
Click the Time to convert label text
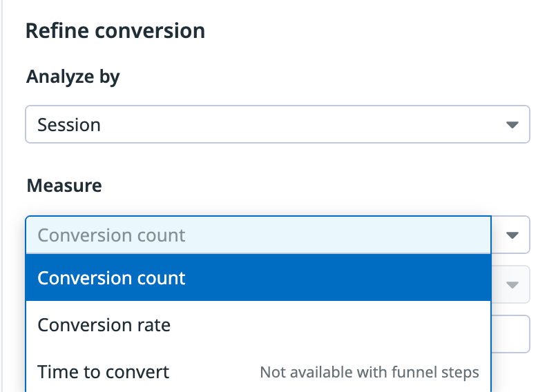coord(104,372)
